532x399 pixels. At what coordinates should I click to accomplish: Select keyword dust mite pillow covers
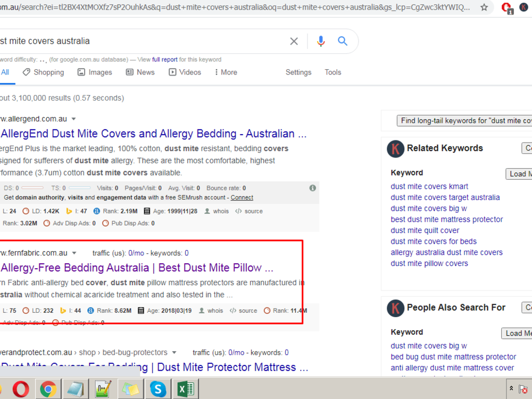(429, 264)
